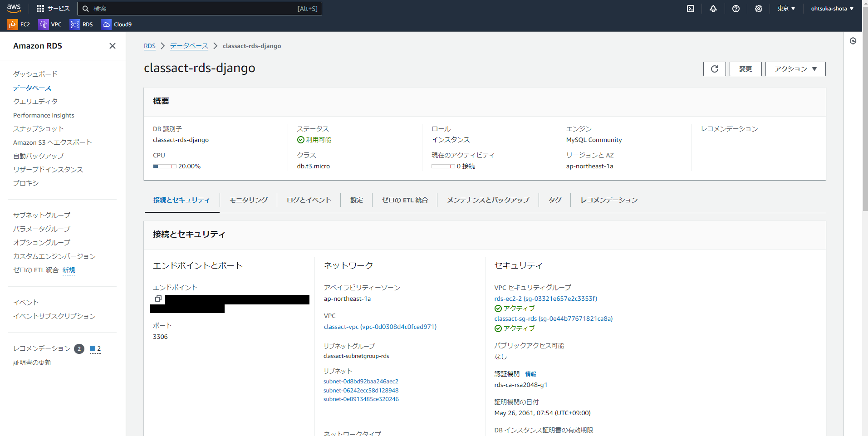
Task: Click the サービス label in top bar
Action: tap(59, 9)
